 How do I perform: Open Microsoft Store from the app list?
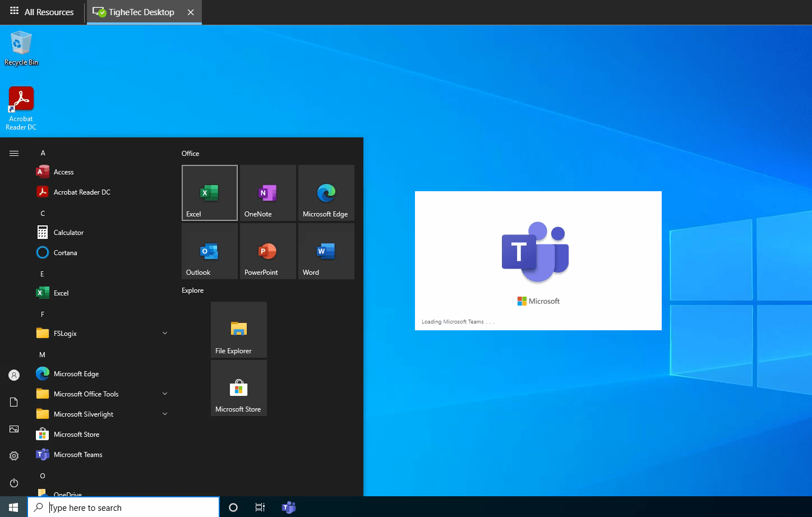[102, 435]
